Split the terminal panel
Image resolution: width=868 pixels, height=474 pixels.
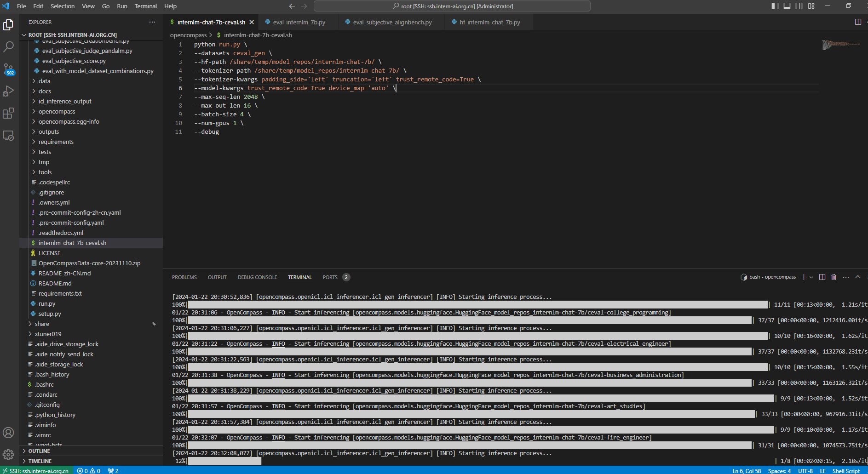[x=822, y=277]
